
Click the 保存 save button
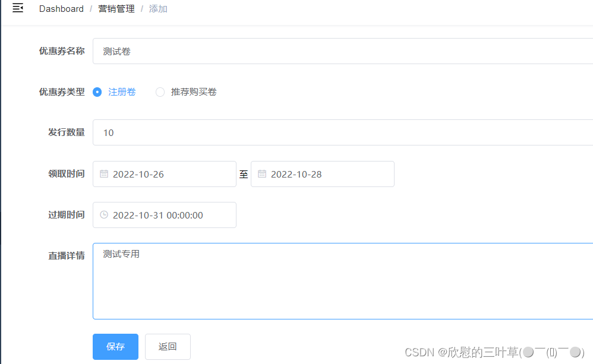(x=115, y=346)
